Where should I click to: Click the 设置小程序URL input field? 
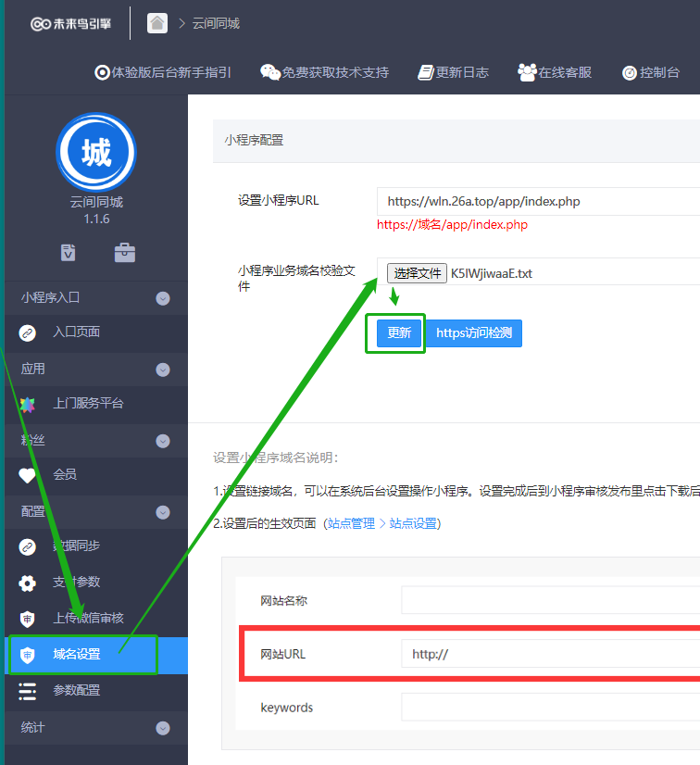537,201
